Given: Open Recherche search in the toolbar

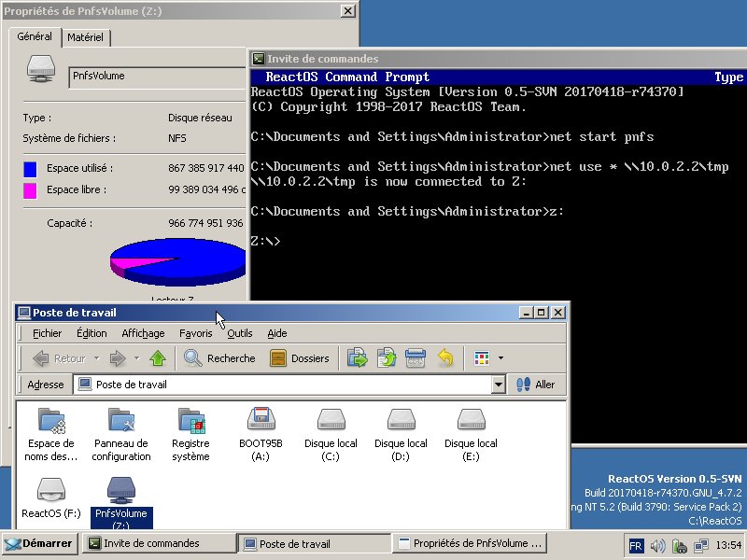Looking at the screenshot, I should tap(219, 358).
